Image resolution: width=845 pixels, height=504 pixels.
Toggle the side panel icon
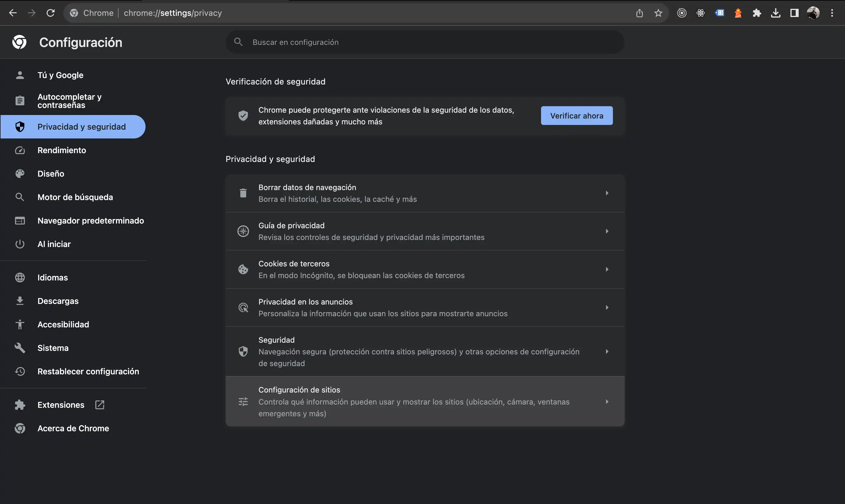(794, 13)
